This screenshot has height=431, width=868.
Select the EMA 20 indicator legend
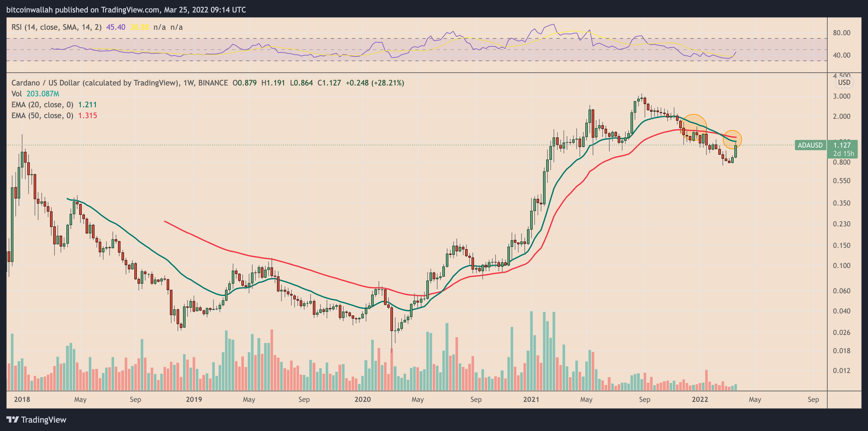point(42,104)
